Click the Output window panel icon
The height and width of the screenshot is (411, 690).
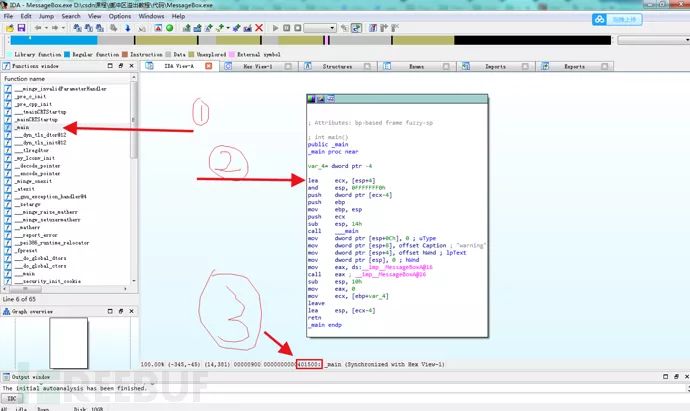click(x=6, y=377)
